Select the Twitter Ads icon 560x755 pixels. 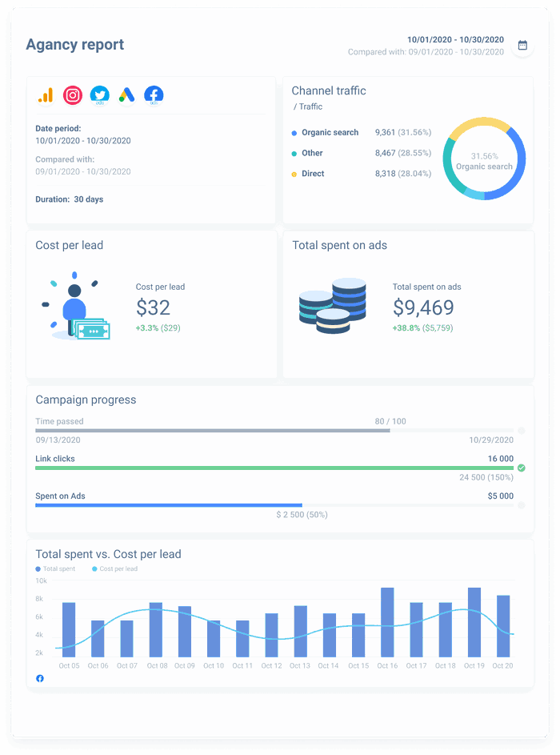(99, 95)
